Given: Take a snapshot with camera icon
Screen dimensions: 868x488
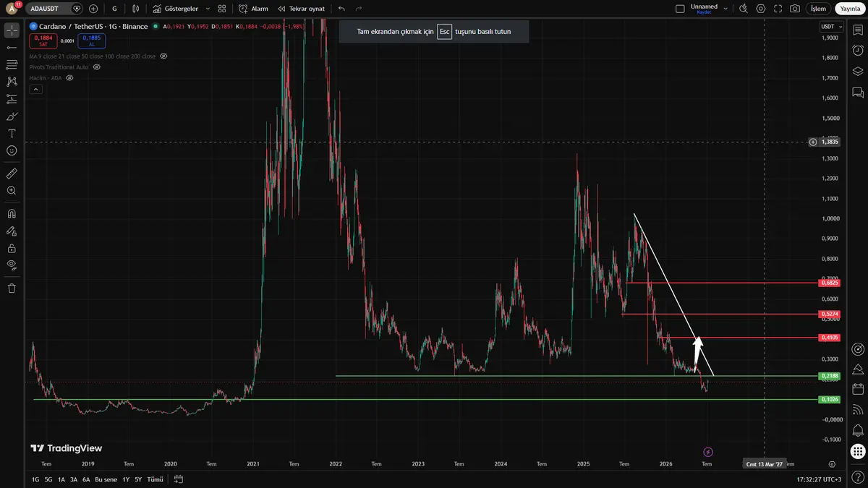Looking at the screenshot, I should pos(795,9).
